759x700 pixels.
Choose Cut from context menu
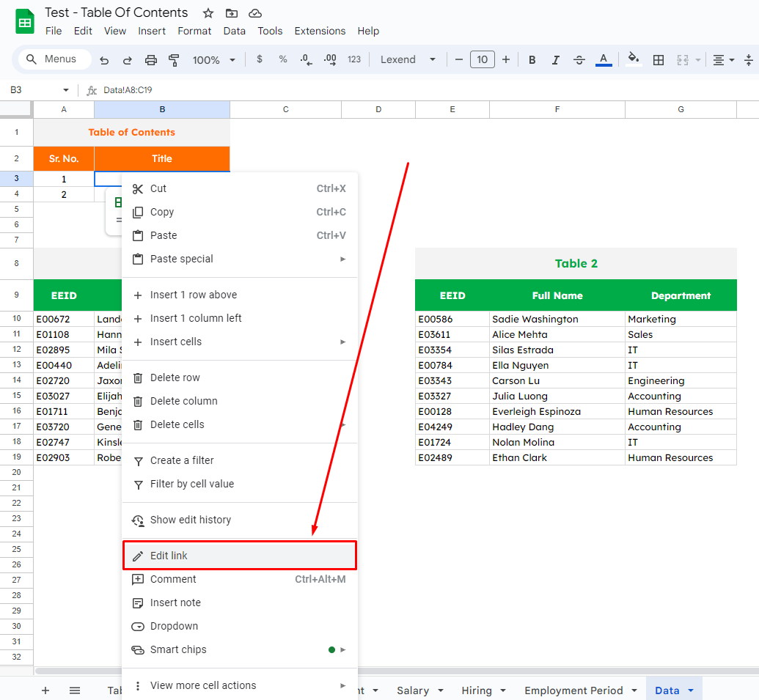(x=240, y=188)
